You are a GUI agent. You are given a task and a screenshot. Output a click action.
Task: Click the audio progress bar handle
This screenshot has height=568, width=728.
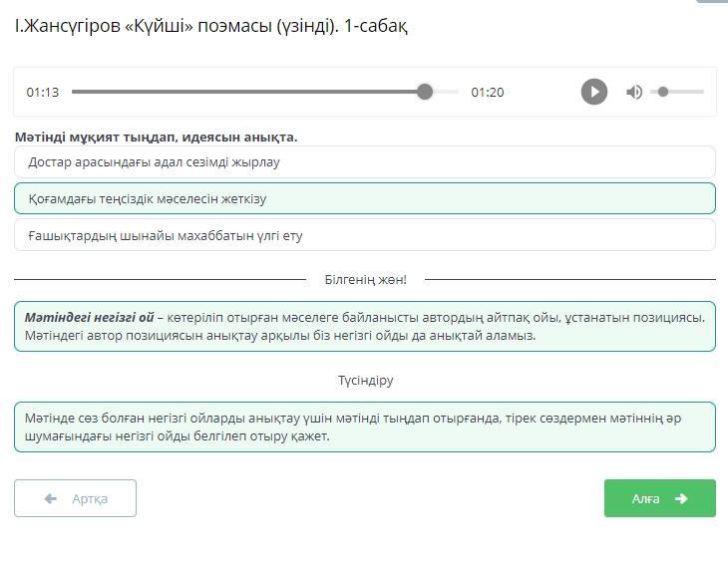tap(425, 92)
